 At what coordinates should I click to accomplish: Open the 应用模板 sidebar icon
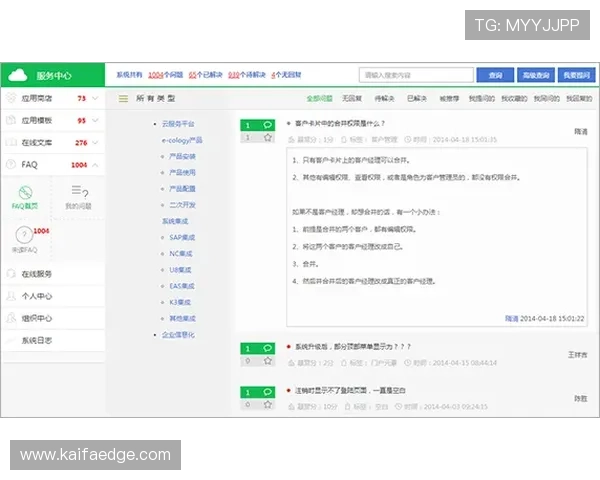pyautogui.click(x=11, y=120)
